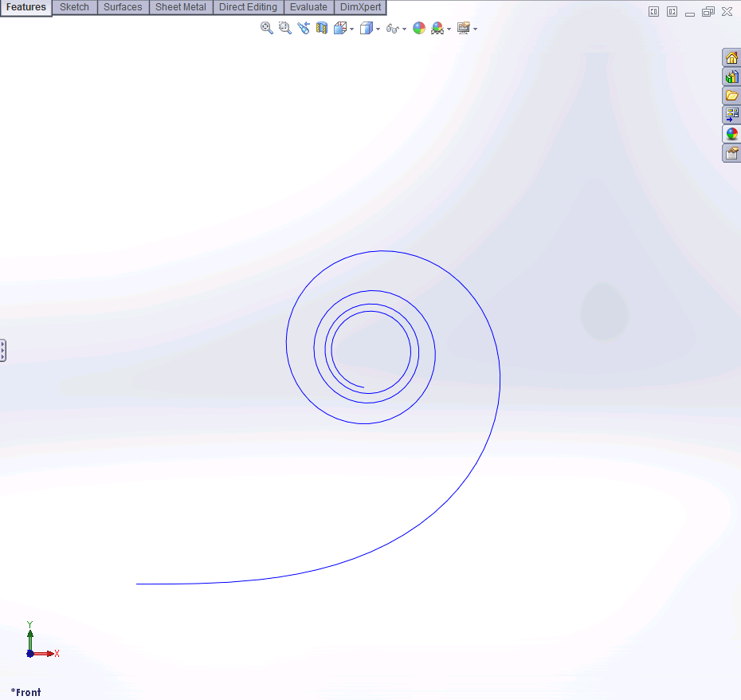Minimize the document window
This screenshot has width=741, height=700.
pyautogui.click(x=690, y=13)
